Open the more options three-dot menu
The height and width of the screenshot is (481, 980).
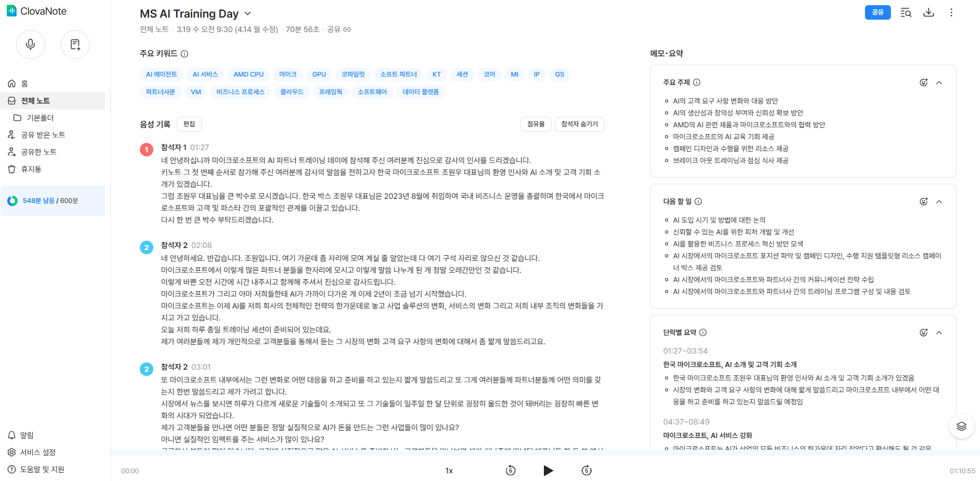click(952, 12)
